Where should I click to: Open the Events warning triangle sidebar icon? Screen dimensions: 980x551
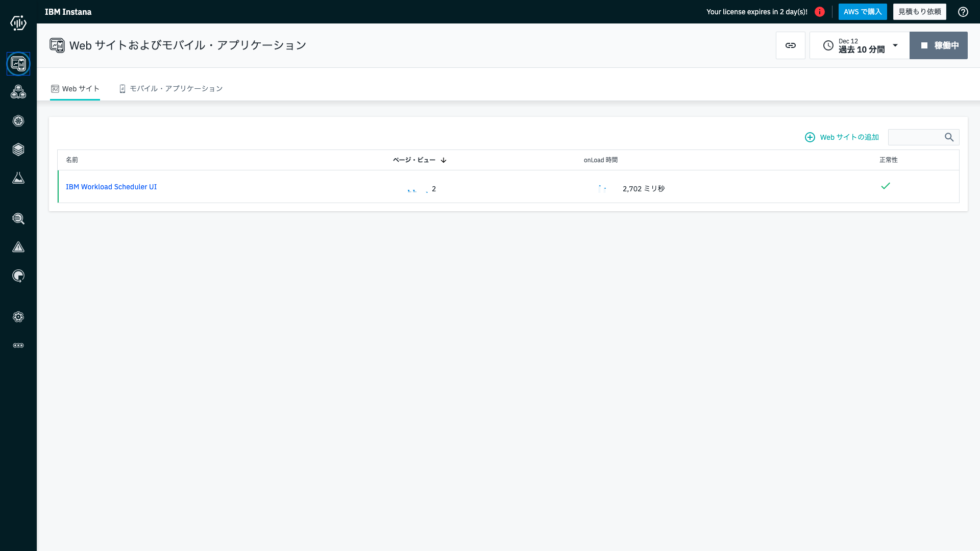click(18, 247)
